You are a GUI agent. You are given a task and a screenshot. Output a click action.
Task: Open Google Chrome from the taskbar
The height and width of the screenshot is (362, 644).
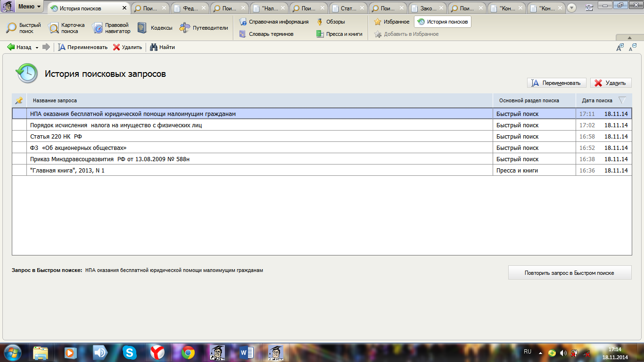[x=188, y=352]
